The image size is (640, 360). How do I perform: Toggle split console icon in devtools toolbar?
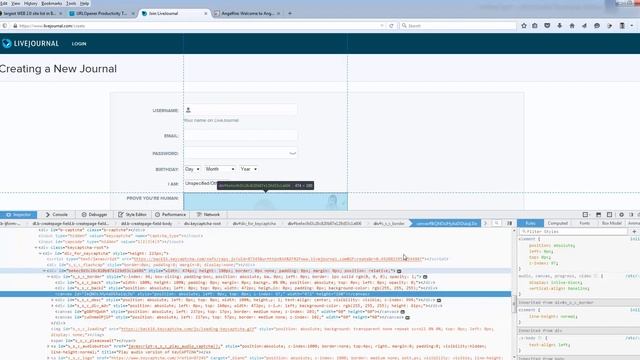point(598,214)
